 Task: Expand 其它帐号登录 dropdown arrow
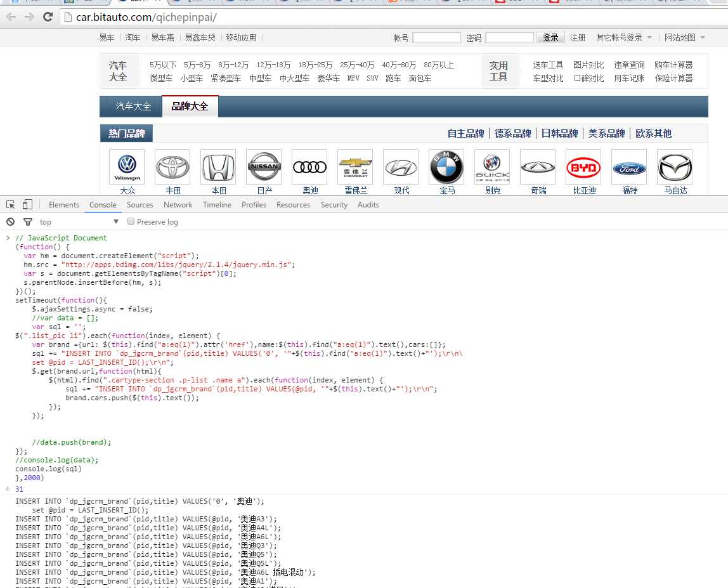click(649, 37)
